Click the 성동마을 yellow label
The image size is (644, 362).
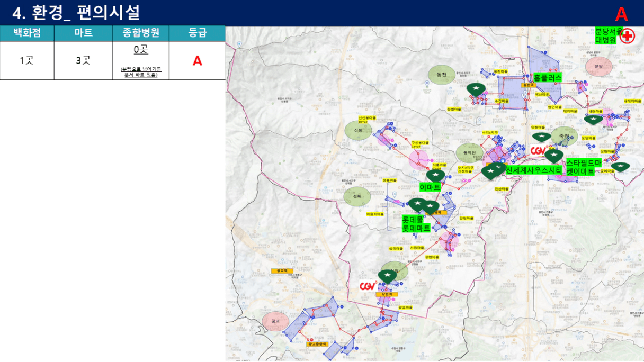(389, 180)
